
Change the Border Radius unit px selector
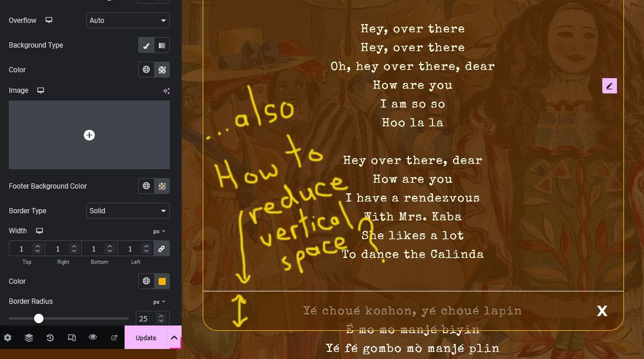tap(159, 302)
